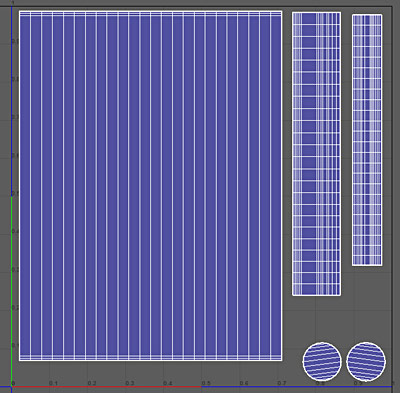Select the narrowest tall UV strip shell
The height and width of the screenshot is (393, 400).
tap(367, 140)
